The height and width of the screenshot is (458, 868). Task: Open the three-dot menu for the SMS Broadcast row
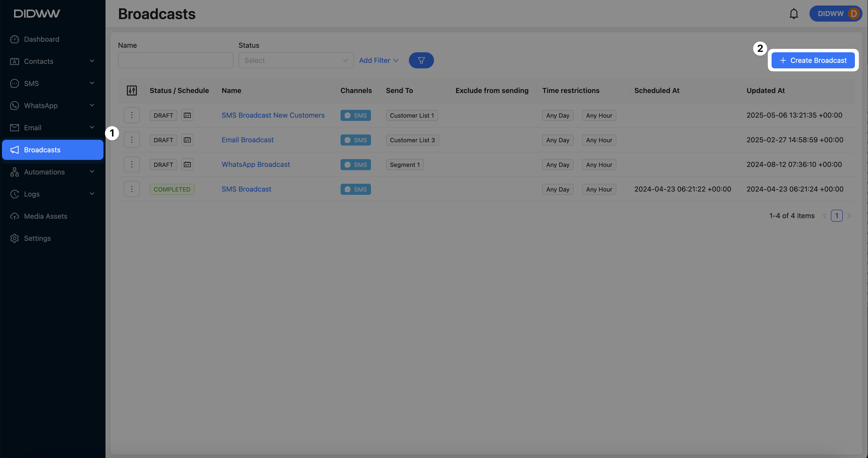point(131,189)
